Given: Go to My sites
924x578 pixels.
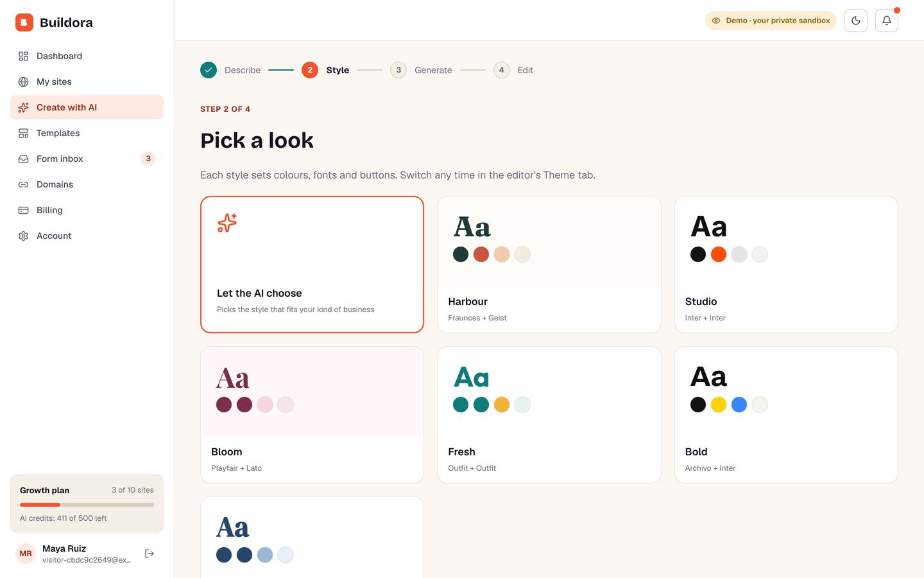Looking at the screenshot, I should click(87, 82).
